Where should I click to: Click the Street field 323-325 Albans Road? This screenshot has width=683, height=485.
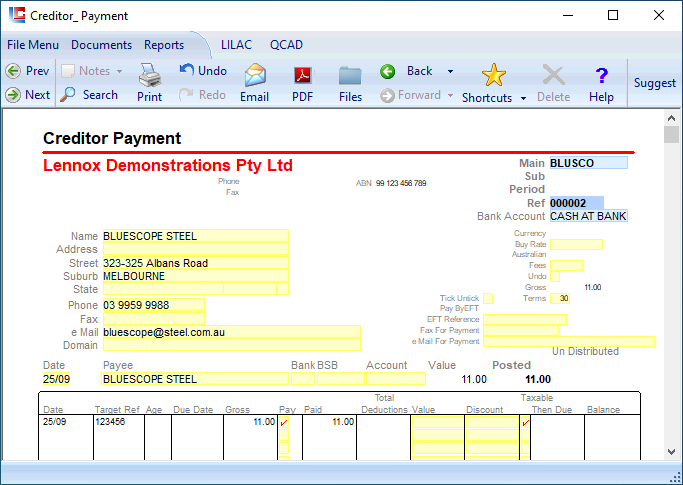point(196,263)
